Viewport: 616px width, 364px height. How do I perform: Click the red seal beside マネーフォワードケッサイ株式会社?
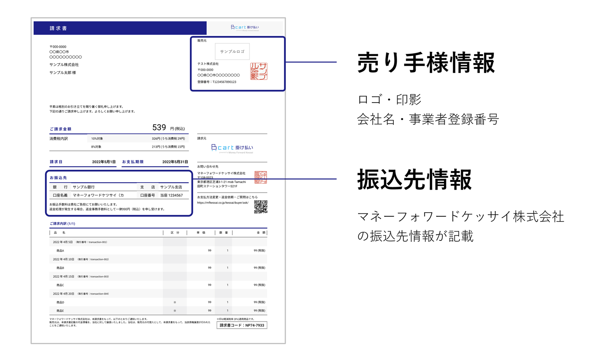tap(260, 177)
